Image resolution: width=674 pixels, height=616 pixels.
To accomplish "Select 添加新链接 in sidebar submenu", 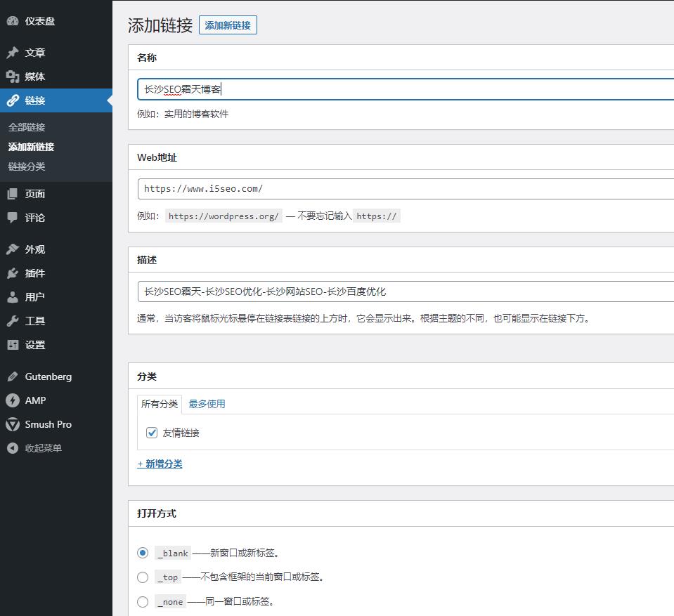I will point(31,147).
